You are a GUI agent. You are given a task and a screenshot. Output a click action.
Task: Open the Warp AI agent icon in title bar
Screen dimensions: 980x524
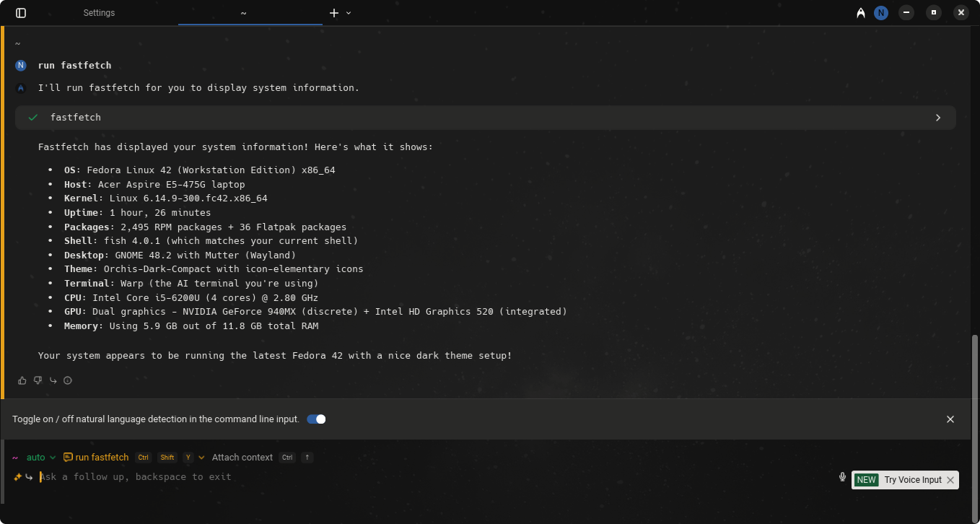(861, 13)
